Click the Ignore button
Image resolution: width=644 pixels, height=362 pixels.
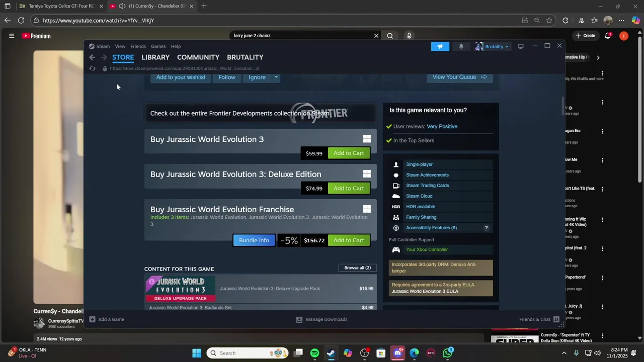257,77
